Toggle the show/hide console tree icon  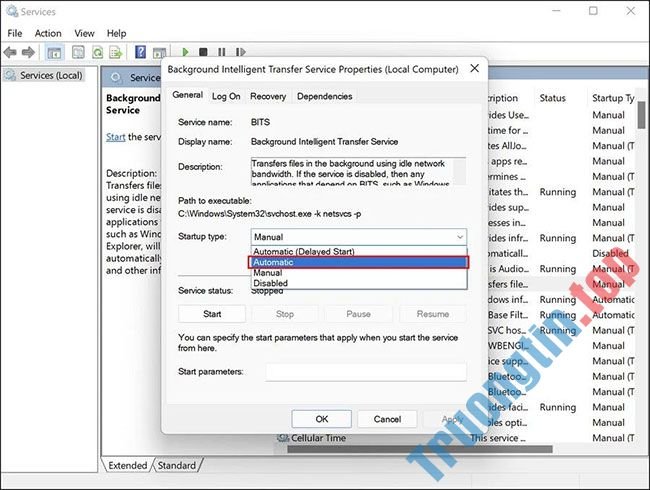54,52
